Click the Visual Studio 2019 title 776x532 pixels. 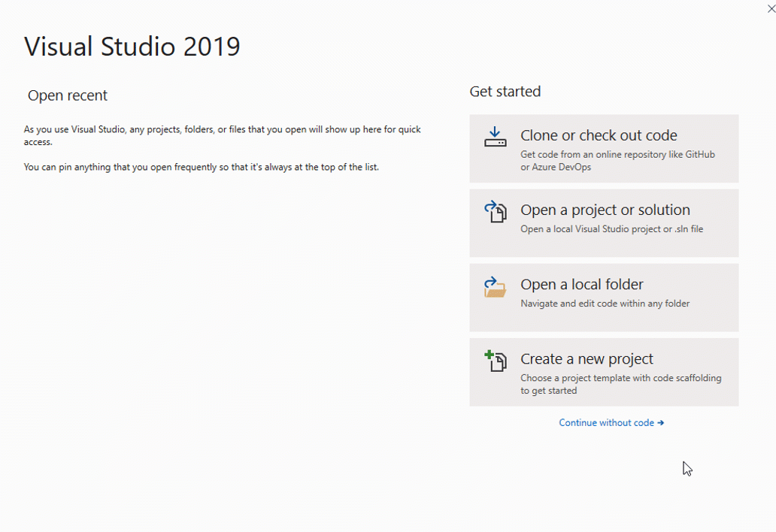click(132, 47)
